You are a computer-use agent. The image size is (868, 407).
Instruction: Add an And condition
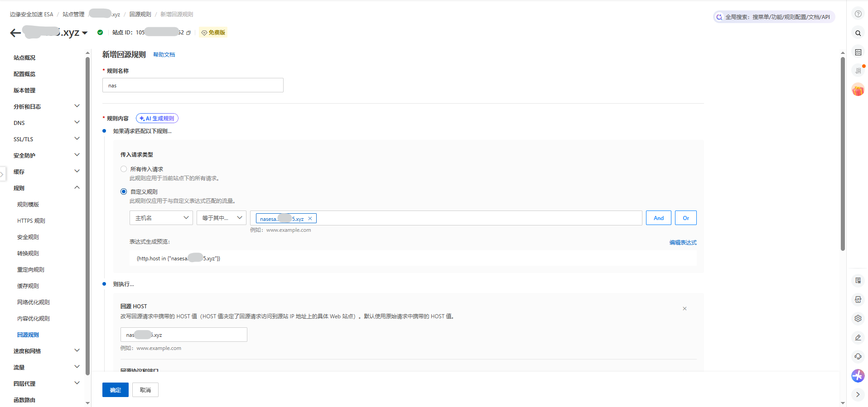tap(659, 218)
